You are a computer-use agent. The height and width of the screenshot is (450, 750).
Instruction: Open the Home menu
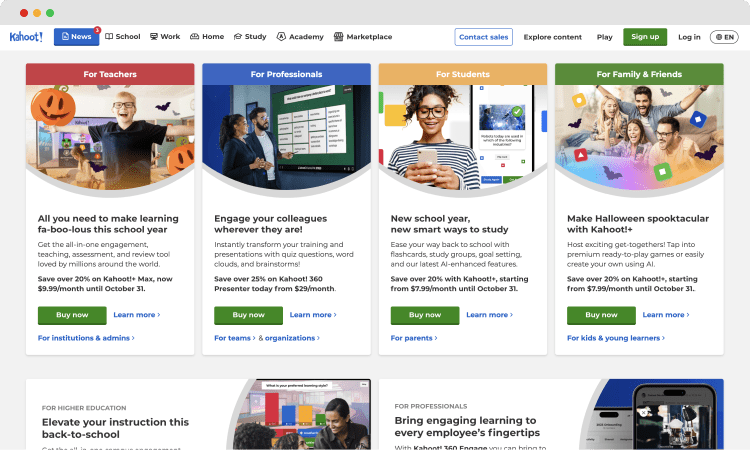pos(207,37)
